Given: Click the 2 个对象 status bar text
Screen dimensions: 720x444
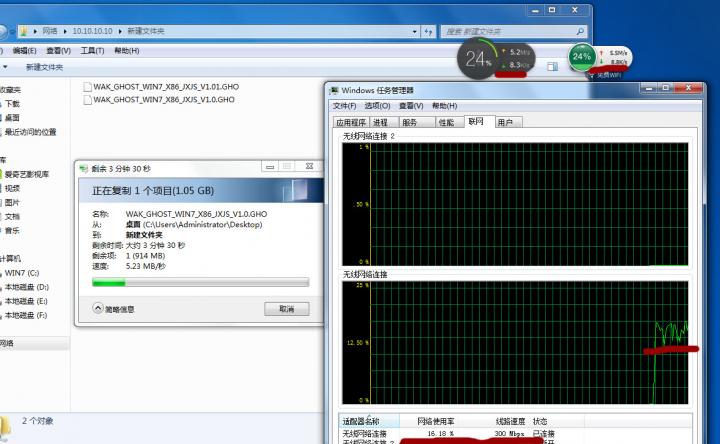Looking at the screenshot, I should (38, 421).
